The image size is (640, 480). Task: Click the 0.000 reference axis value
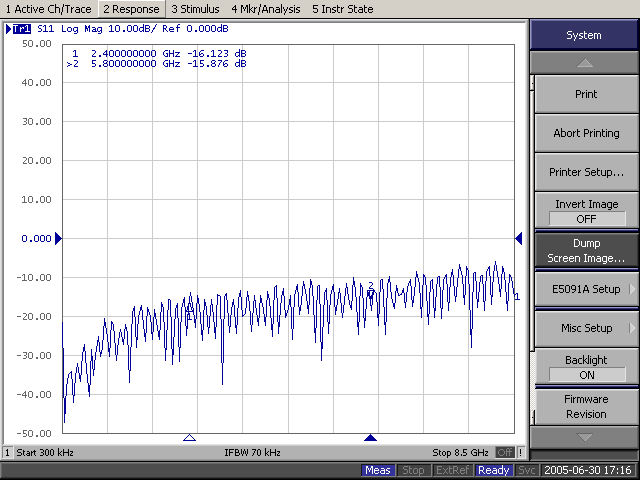tap(36, 238)
